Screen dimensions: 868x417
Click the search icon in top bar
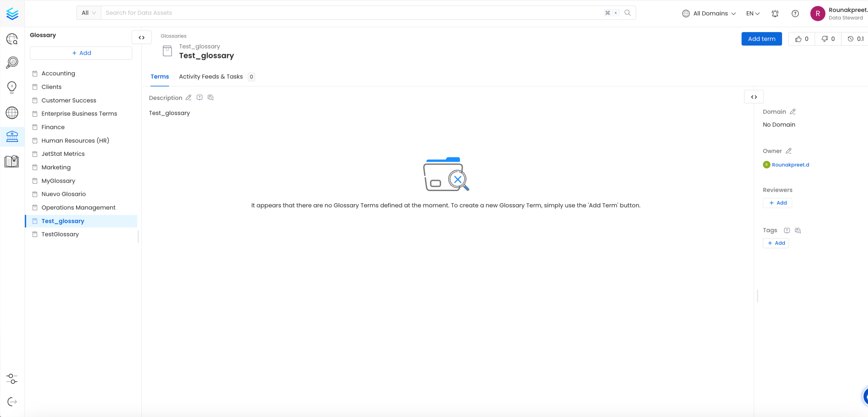click(x=628, y=13)
